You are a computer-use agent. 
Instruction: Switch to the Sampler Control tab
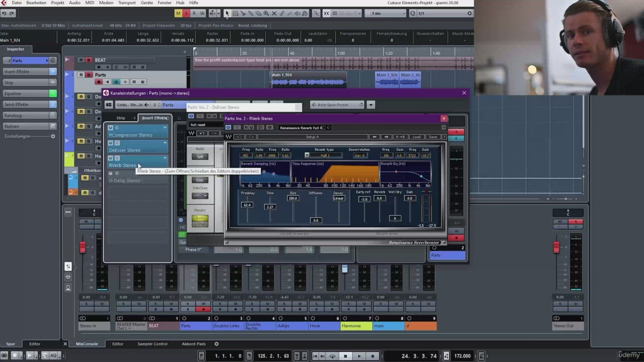[152, 344]
